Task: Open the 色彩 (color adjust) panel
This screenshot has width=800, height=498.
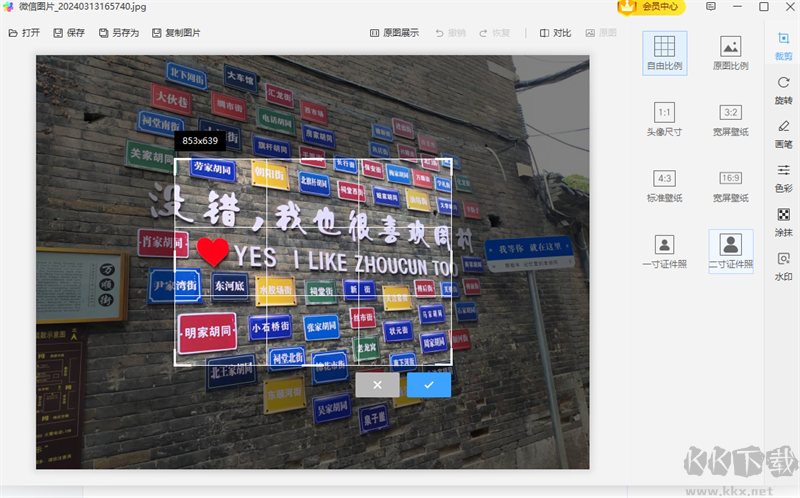Action: click(x=783, y=176)
